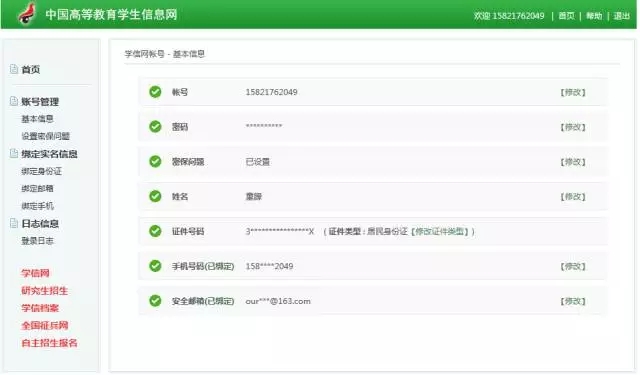
Task: Open 帮助 in the top header
Action: [594, 16]
